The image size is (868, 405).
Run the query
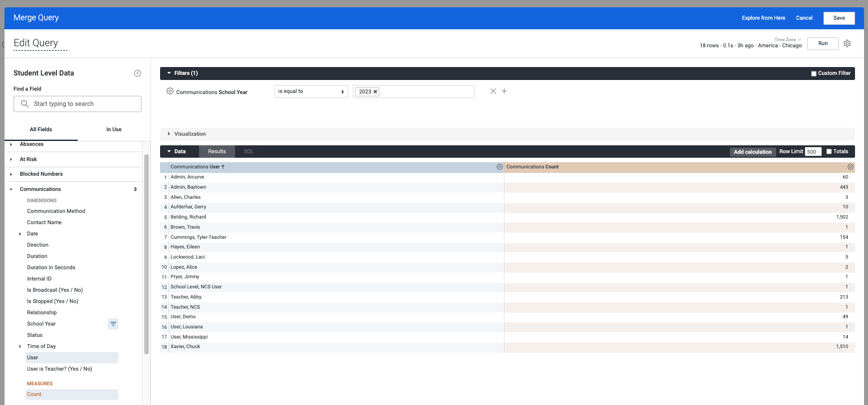[x=823, y=43]
